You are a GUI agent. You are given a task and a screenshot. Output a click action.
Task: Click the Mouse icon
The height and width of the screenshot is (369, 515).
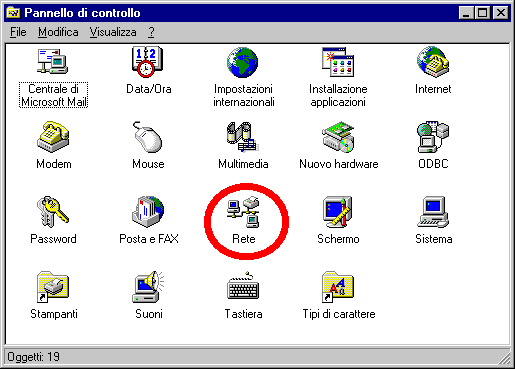[148, 137]
